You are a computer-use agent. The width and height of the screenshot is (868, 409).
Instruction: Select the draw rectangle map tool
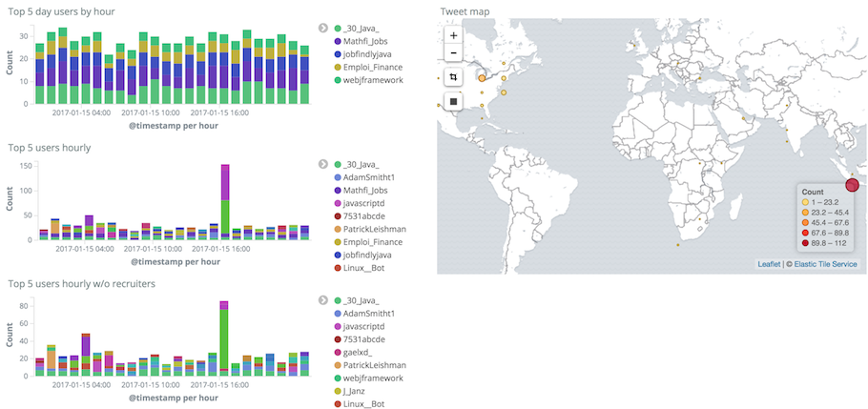pos(453,101)
